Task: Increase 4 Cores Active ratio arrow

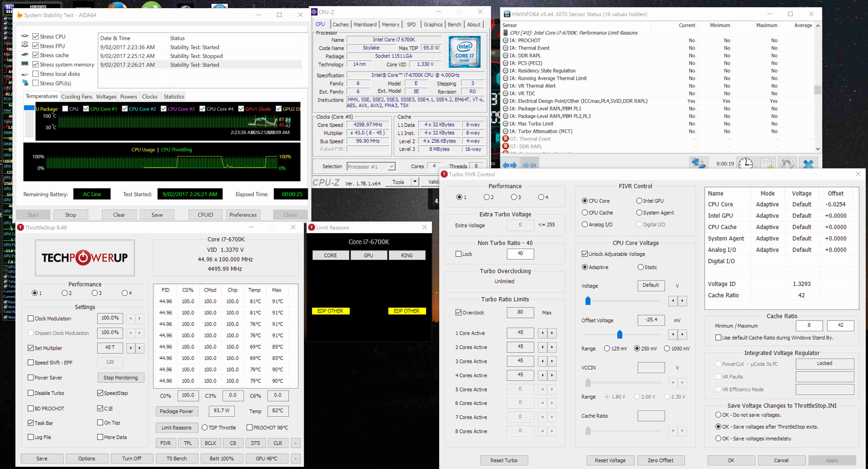Action: point(552,375)
